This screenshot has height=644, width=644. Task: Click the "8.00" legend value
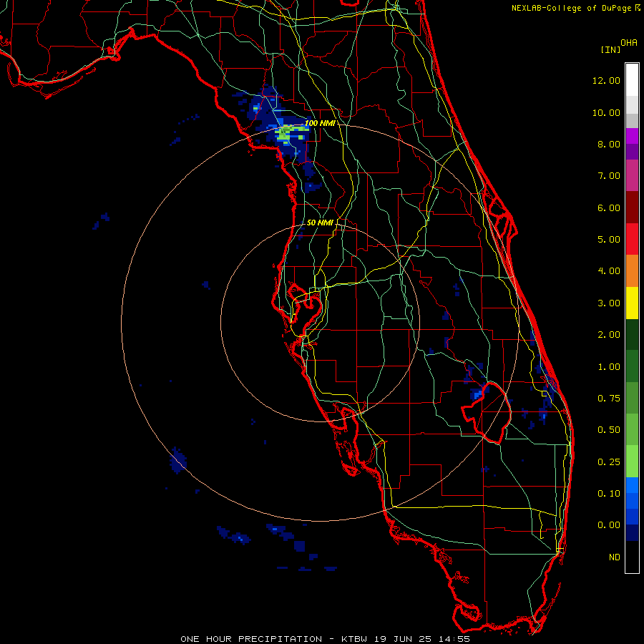tap(609, 144)
